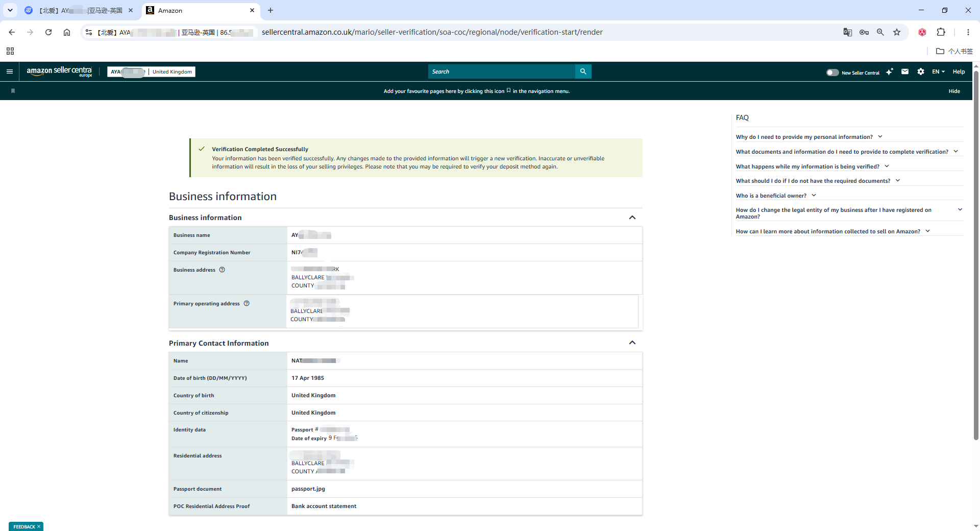Image resolution: width=980 pixels, height=531 pixels.
Task: Click the zoom magnifier icon in address bar
Action: pyautogui.click(x=880, y=32)
